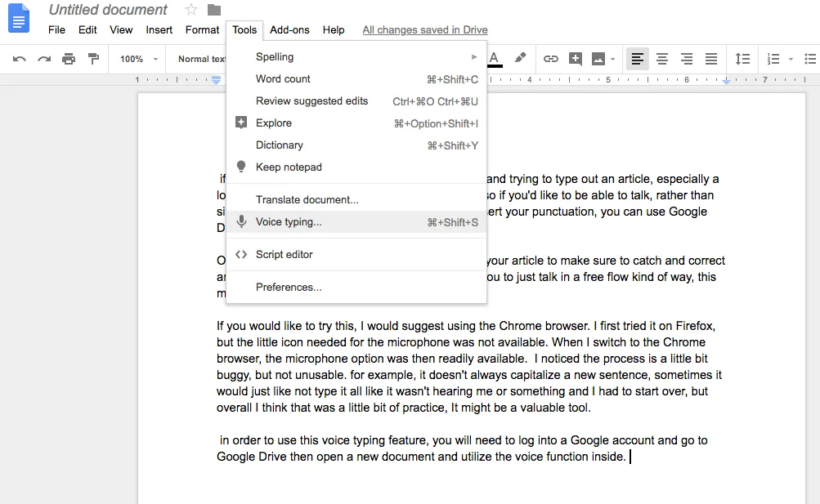The width and height of the screenshot is (820, 504).
Task: Click All changes saved in Drive link
Action: (x=425, y=29)
